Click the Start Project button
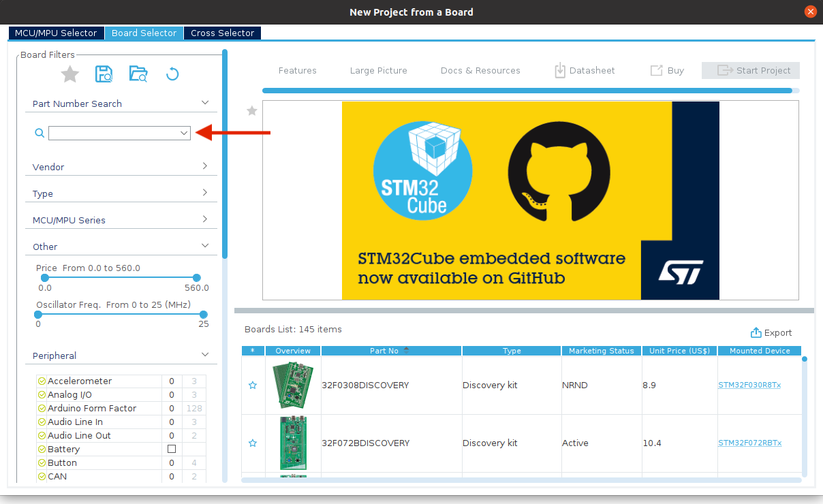 click(x=750, y=70)
